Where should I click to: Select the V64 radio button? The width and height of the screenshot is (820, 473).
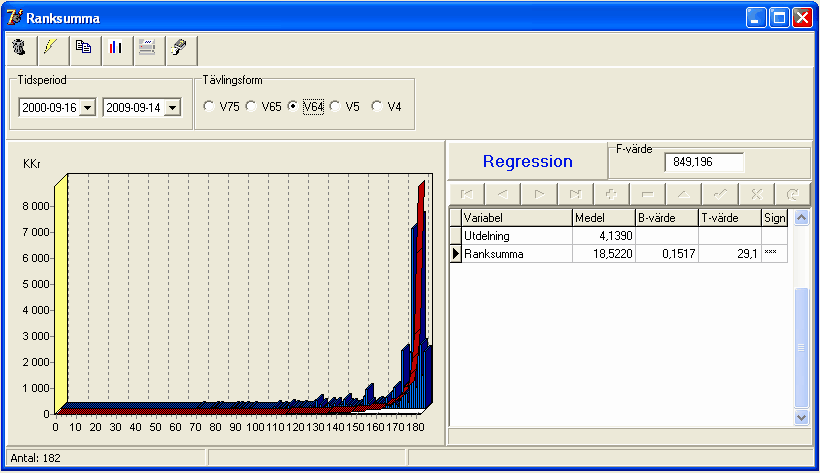tap(293, 106)
